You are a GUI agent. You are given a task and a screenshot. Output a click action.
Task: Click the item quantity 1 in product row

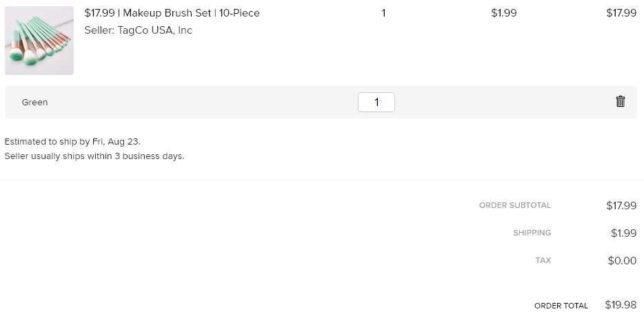383,13
